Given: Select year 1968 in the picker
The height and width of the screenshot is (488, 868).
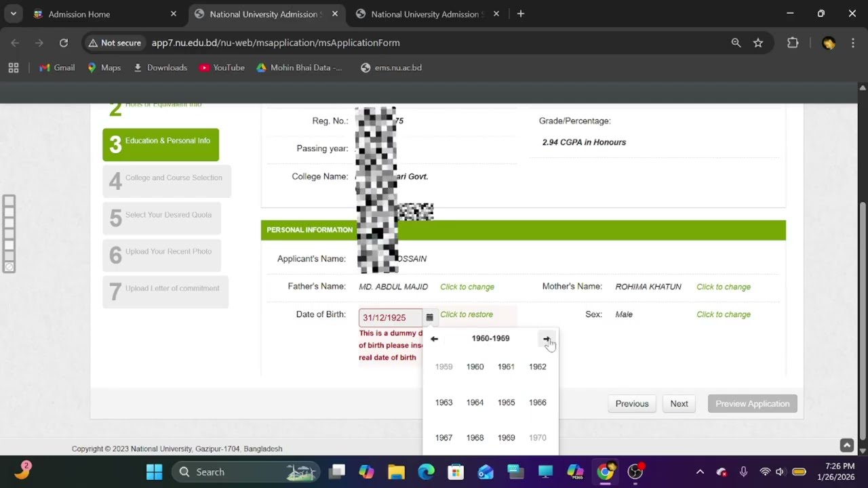Looking at the screenshot, I should pyautogui.click(x=475, y=438).
